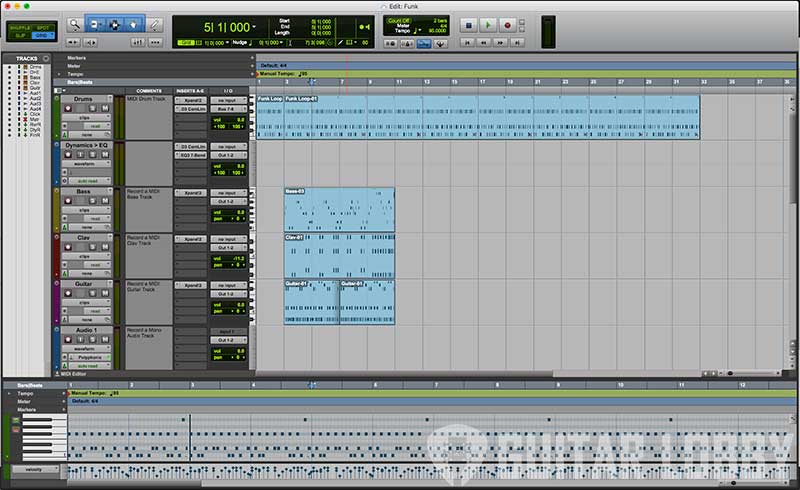Toggle Count Off in transport display
Image resolution: width=800 pixels, height=490 pixels.
click(x=399, y=21)
